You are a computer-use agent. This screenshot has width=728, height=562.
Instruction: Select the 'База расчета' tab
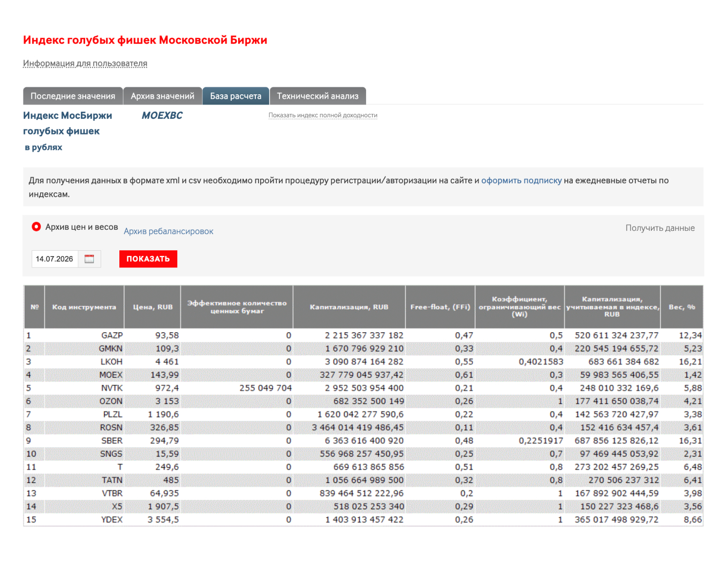click(236, 96)
